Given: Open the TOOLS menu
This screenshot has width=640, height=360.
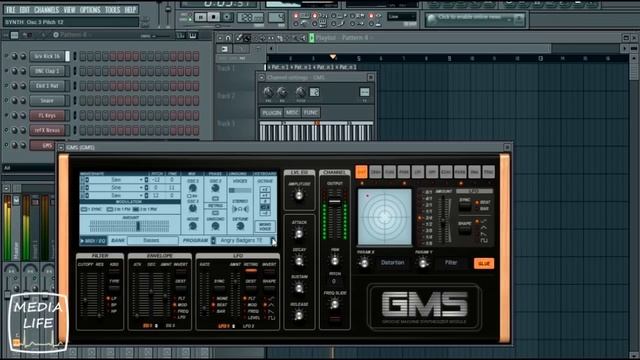Looking at the screenshot, I should (113, 9).
